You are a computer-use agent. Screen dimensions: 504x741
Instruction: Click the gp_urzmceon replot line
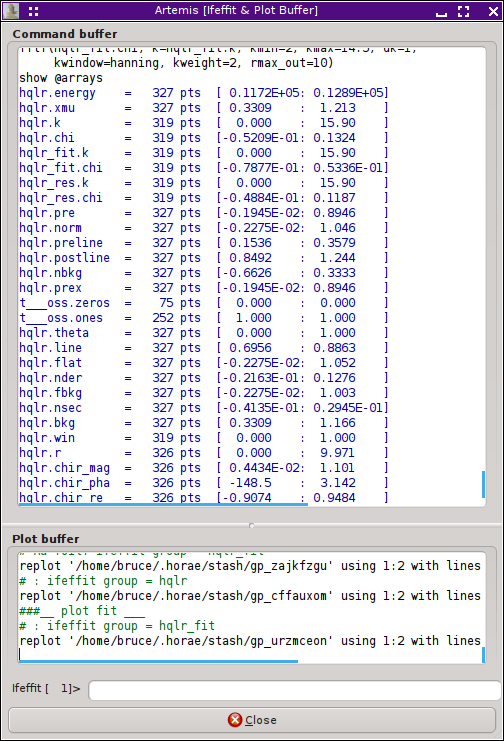(x=250, y=641)
